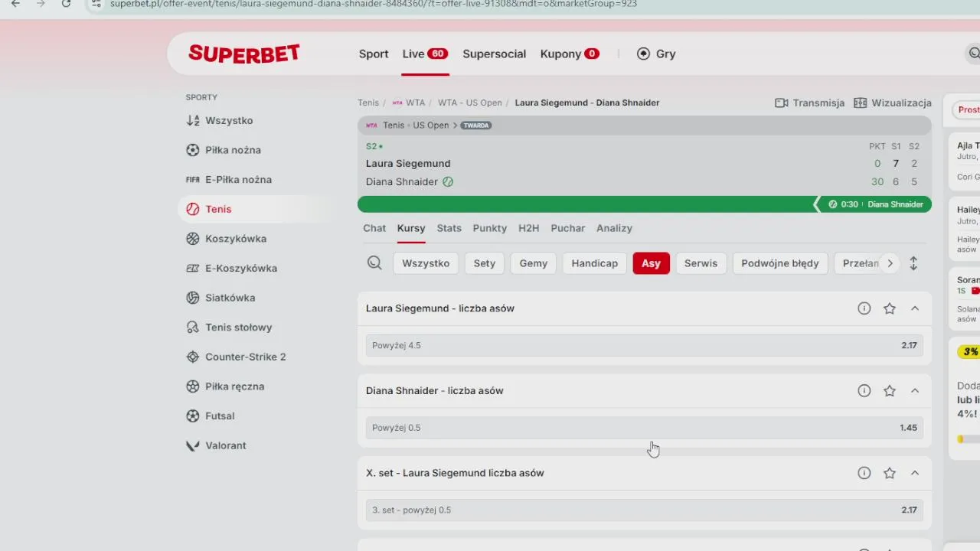Select the Gemy market filter
Viewport: 980px width, 551px height.
point(534,263)
